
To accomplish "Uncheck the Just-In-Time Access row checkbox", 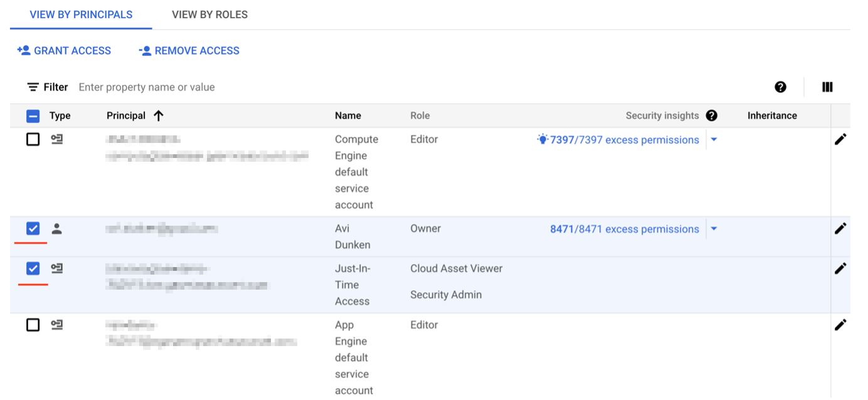I will click(33, 269).
